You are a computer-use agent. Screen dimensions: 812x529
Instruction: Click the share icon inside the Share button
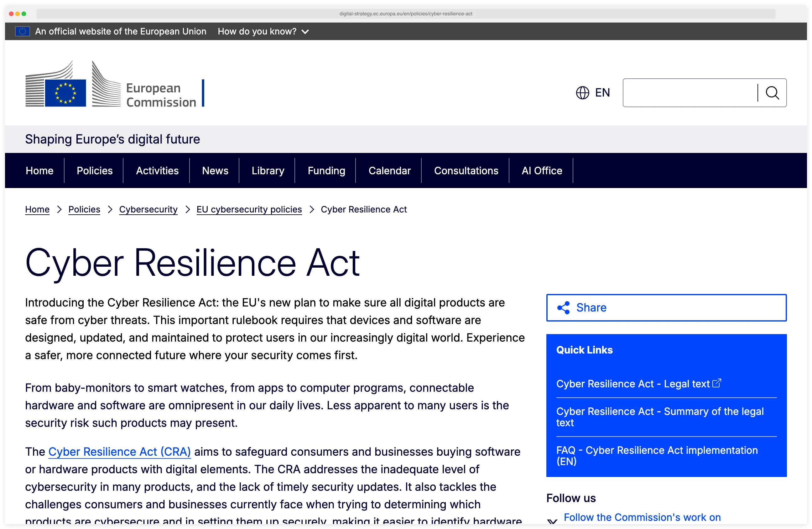pyautogui.click(x=564, y=307)
